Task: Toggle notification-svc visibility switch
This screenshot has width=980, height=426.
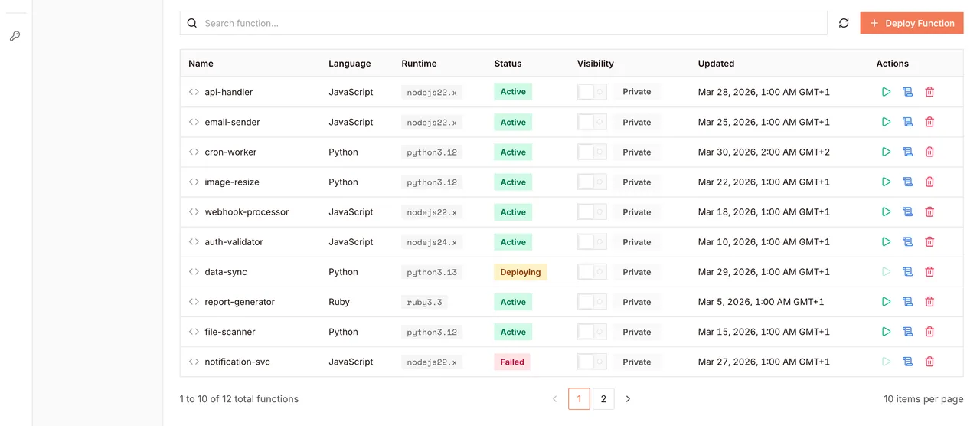Action: (x=592, y=362)
